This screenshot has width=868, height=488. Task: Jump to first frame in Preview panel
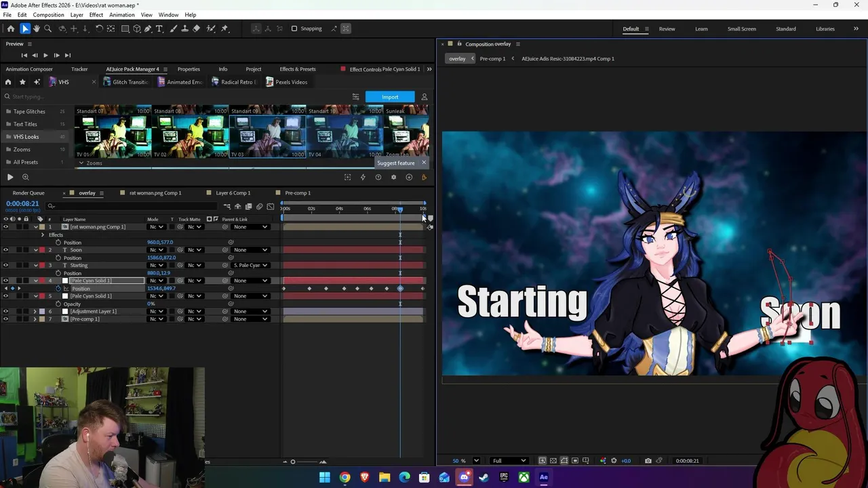coord(24,55)
